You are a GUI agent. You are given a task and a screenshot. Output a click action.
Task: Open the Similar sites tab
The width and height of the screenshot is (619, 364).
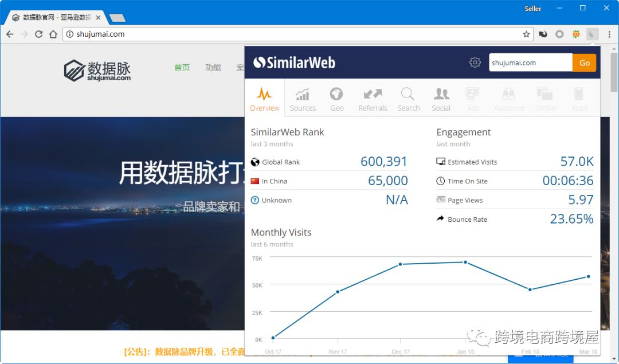(546, 99)
